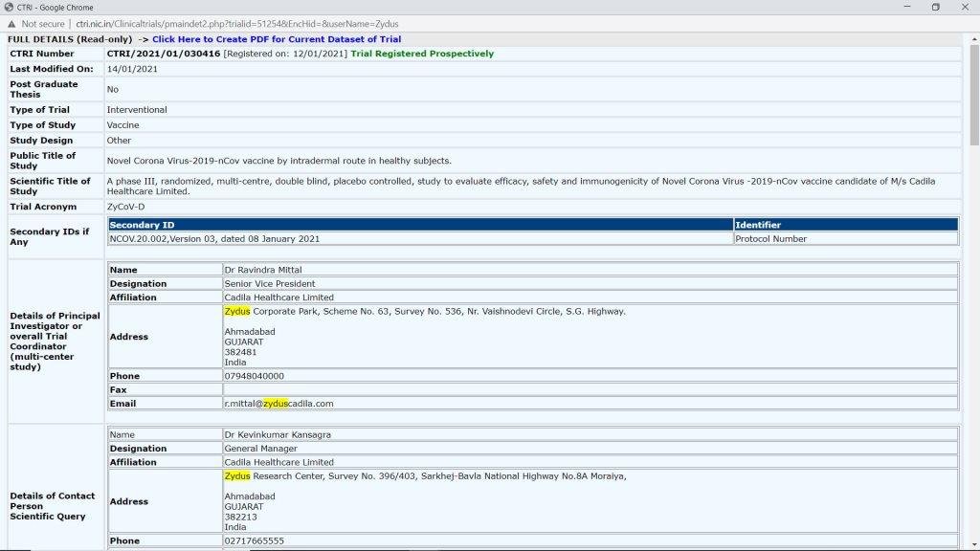Click postal code 382213
Viewport: 980px width, 551px height.
(x=240, y=517)
